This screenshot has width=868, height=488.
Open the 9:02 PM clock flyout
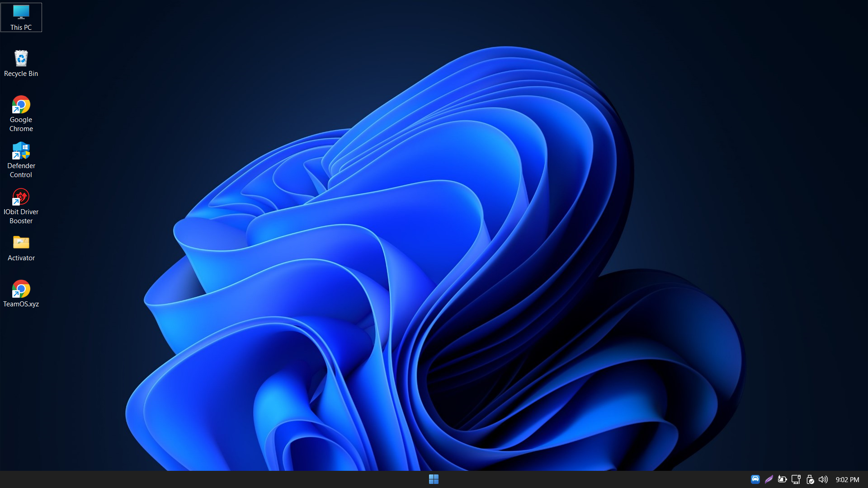pyautogui.click(x=847, y=479)
